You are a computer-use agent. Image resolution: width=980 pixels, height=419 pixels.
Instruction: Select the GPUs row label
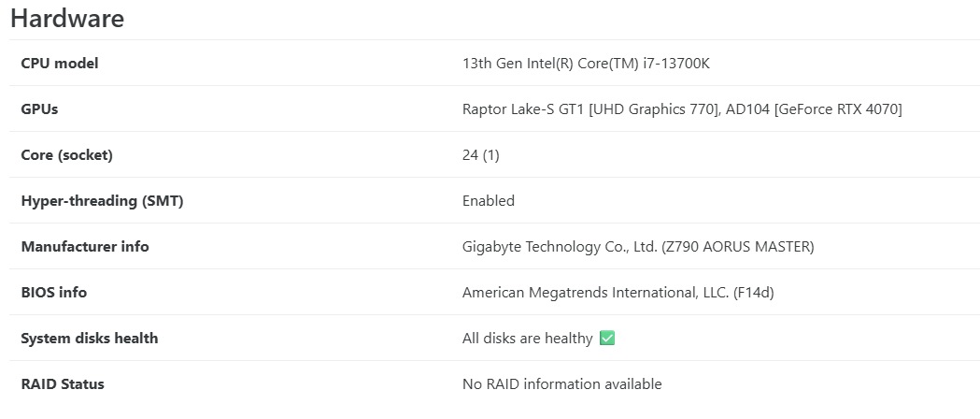point(39,109)
